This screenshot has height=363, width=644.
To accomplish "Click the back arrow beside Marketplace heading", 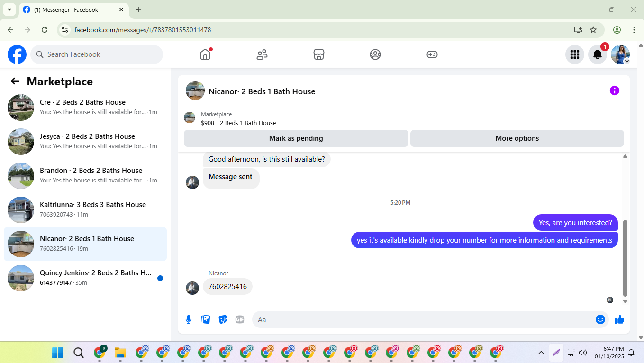I will point(15,81).
